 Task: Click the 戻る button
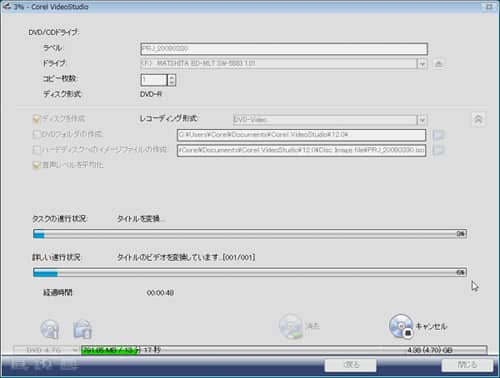point(351,365)
